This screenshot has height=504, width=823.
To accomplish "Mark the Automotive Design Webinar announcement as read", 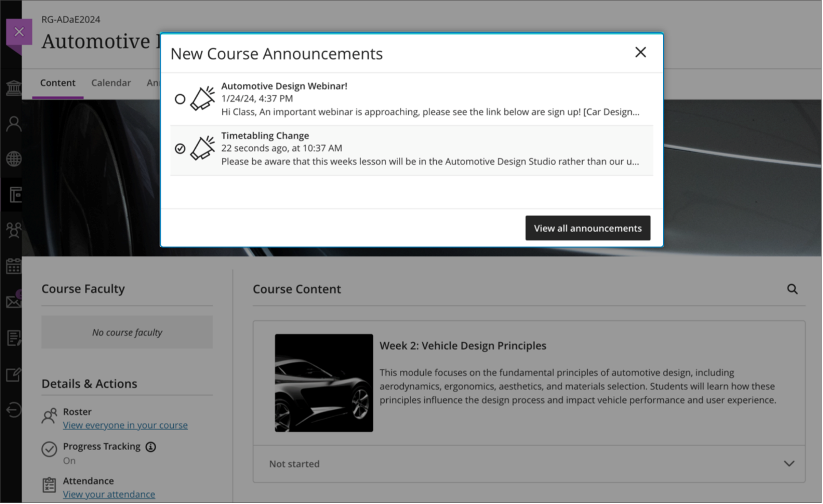I will (180, 99).
